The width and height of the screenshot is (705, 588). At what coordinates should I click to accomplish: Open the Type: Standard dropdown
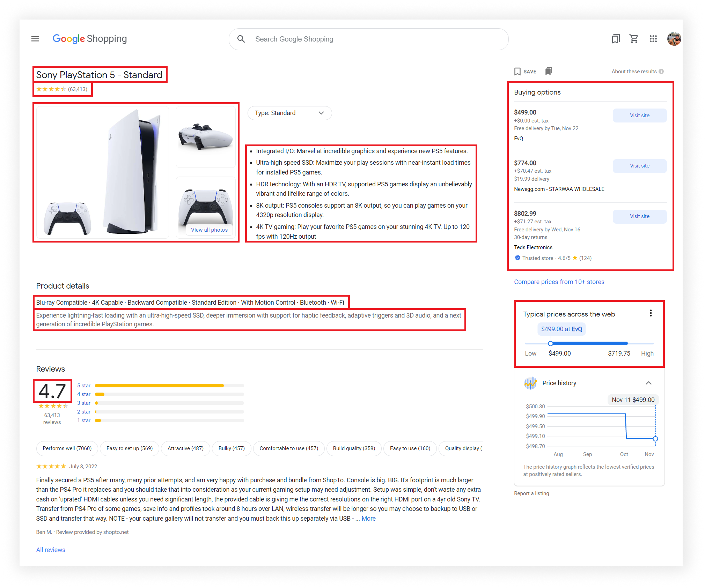coord(289,113)
